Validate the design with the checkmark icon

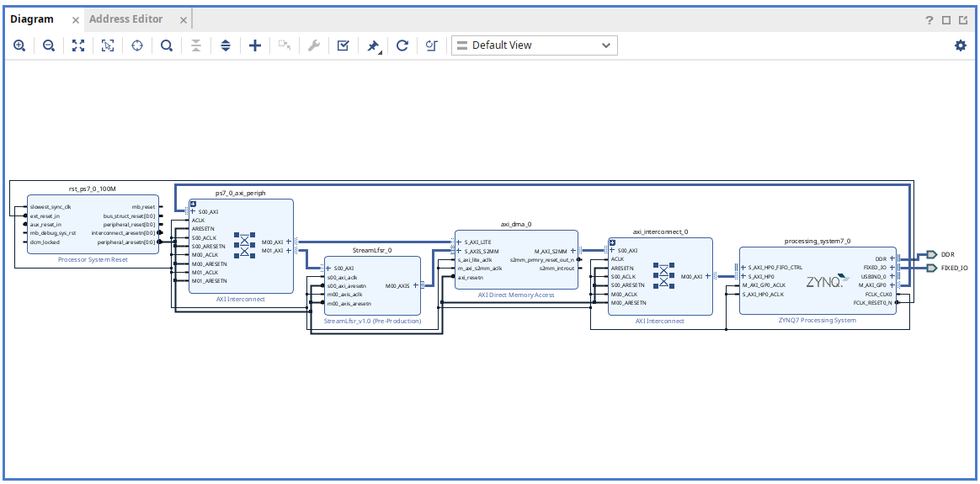click(x=344, y=45)
